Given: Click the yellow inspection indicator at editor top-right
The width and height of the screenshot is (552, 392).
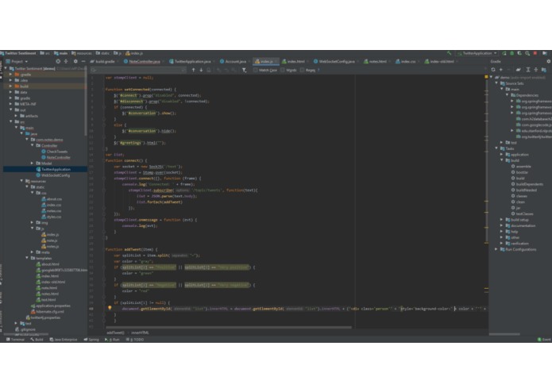Looking at the screenshot, I should coord(486,77).
